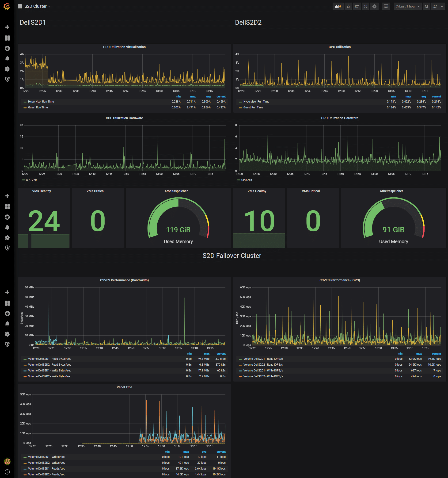This screenshot has height=478, width=448.
Task: Toggle the Volume DellS2D1 - Read IOPS/s series
Action: [x=263, y=359]
